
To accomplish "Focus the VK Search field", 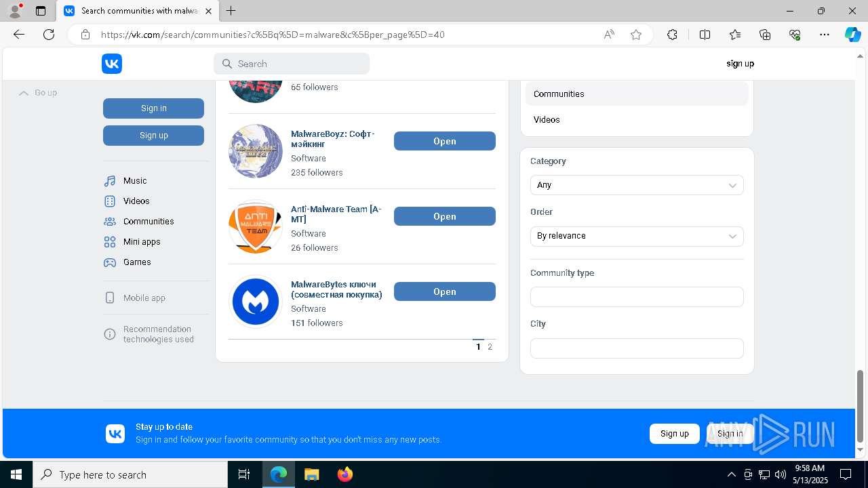I will click(292, 64).
